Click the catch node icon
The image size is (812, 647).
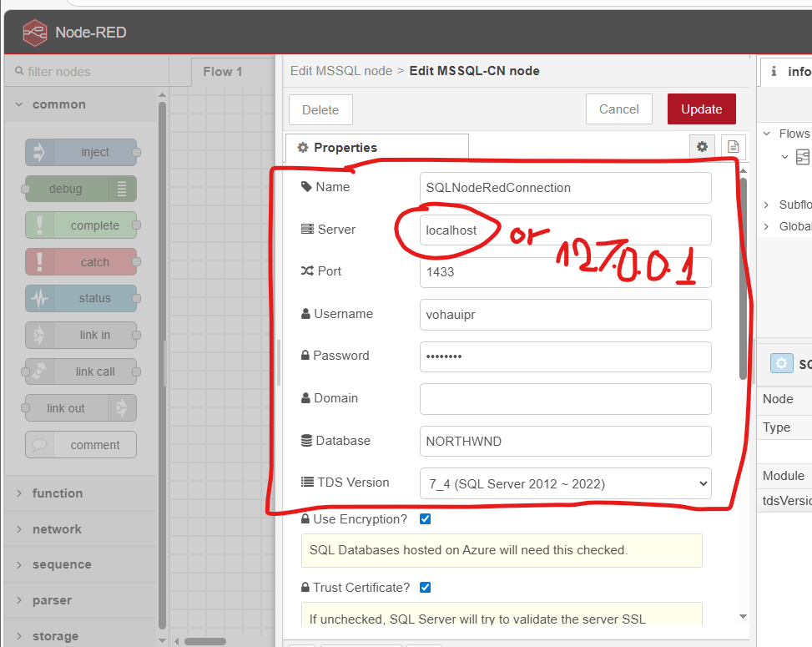tap(38, 262)
